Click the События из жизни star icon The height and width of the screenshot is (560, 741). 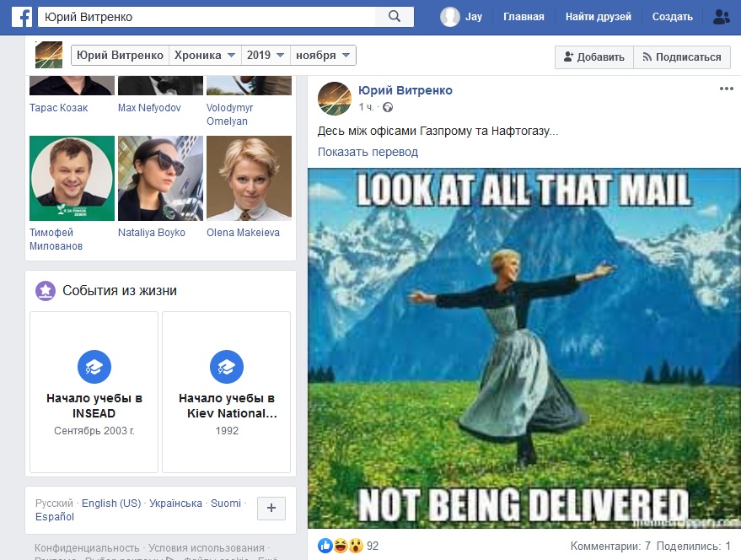46,291
